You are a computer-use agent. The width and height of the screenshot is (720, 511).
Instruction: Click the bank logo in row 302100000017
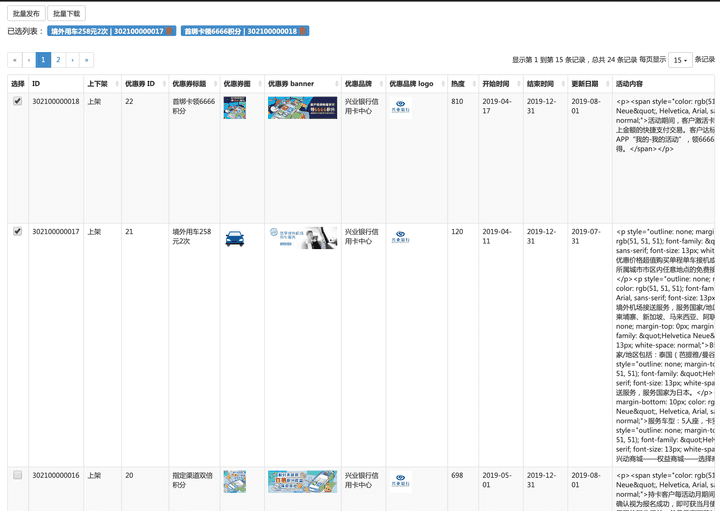coord(400,237)
